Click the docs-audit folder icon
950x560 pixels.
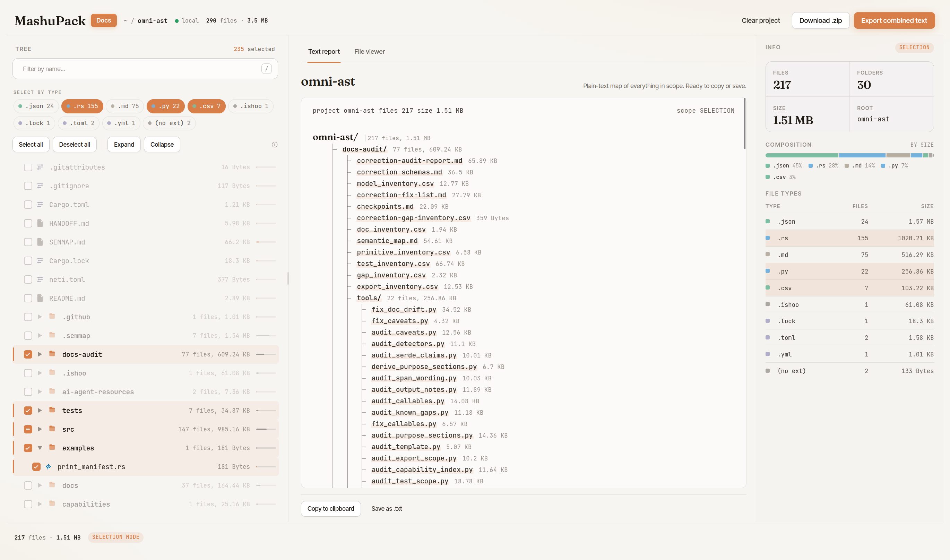52,354
